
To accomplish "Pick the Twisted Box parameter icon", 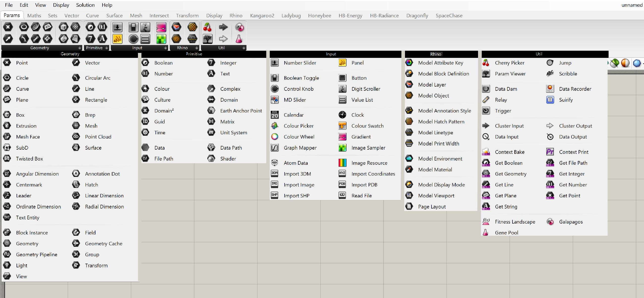I will coord(7,159).
